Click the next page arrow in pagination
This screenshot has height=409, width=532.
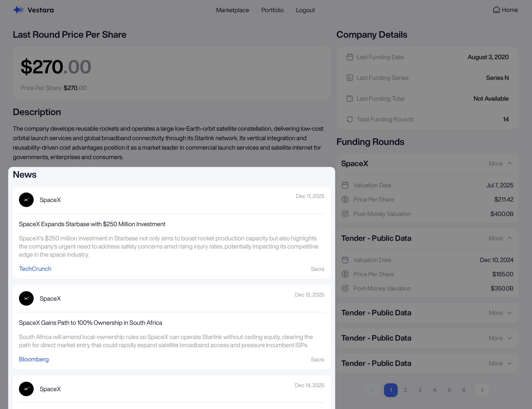[x=482, y=390]
